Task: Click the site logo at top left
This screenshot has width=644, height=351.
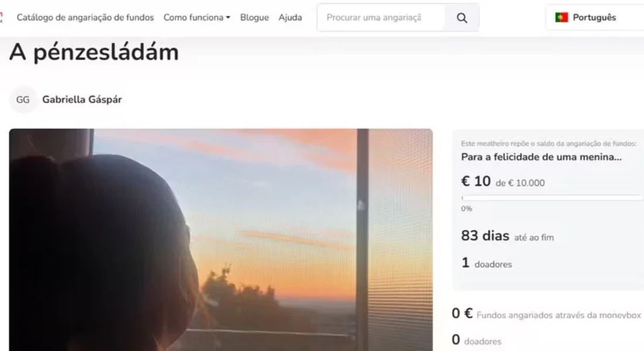Action: pyautogui.click(x=1, y=17)
